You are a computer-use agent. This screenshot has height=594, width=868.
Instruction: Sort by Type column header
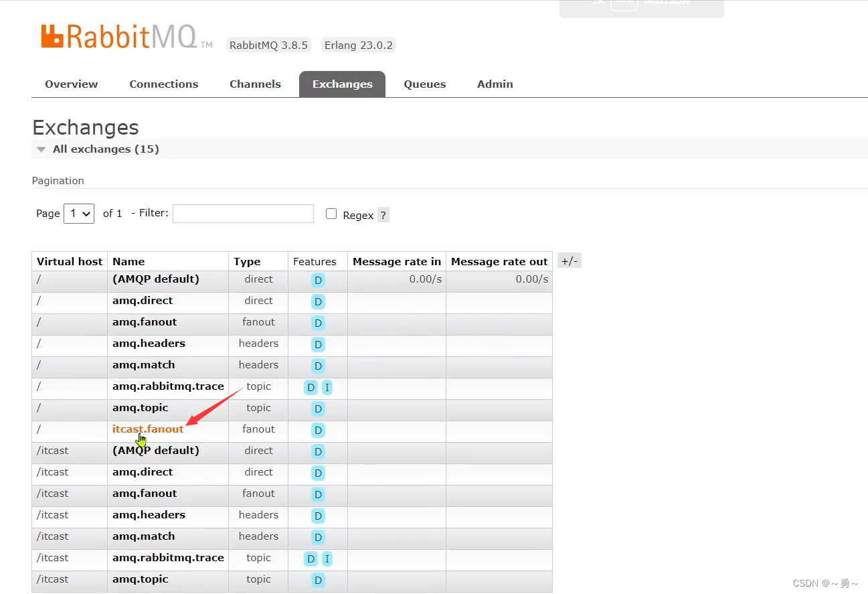click(x=247, y=261)
